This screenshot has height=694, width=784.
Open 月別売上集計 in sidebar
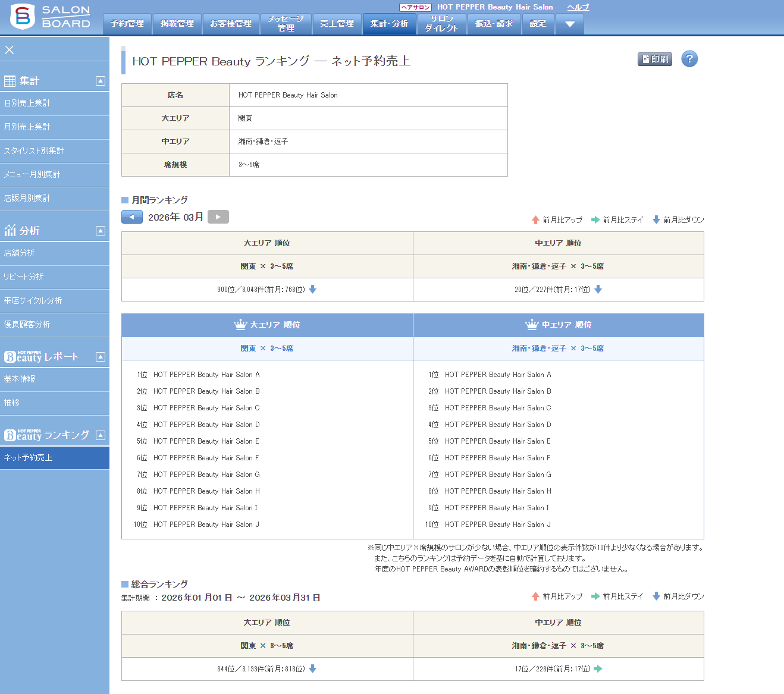click(55, 127)
